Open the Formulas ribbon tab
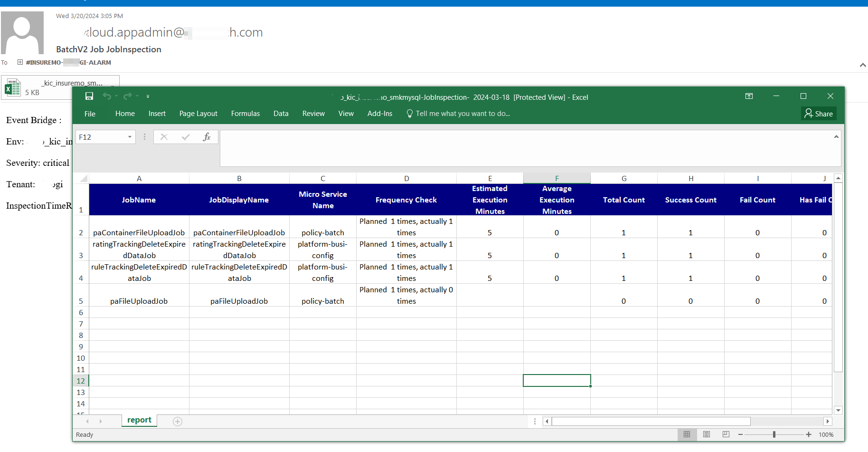This screenshot has height=452, width=868. [245, 114]
